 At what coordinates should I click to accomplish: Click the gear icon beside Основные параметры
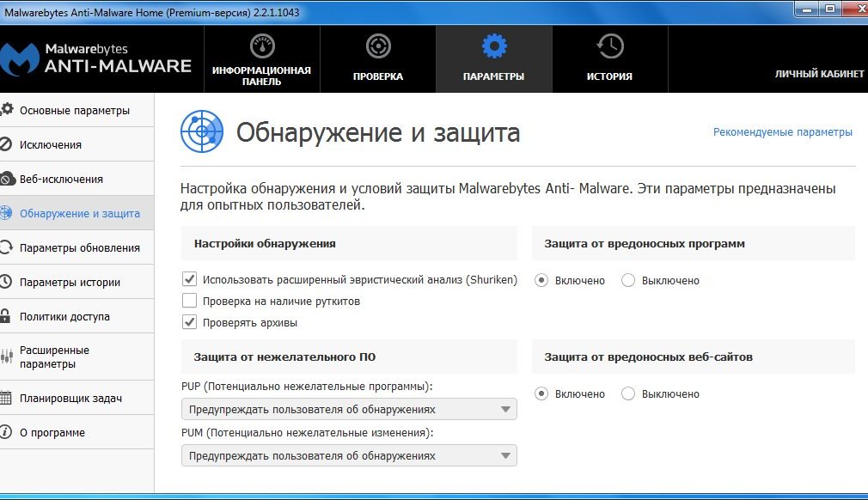tap(7, 109)
